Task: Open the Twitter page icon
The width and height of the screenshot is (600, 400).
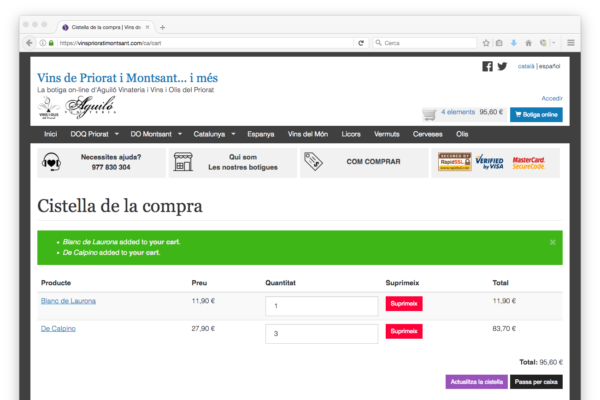Action: point(502,67)
